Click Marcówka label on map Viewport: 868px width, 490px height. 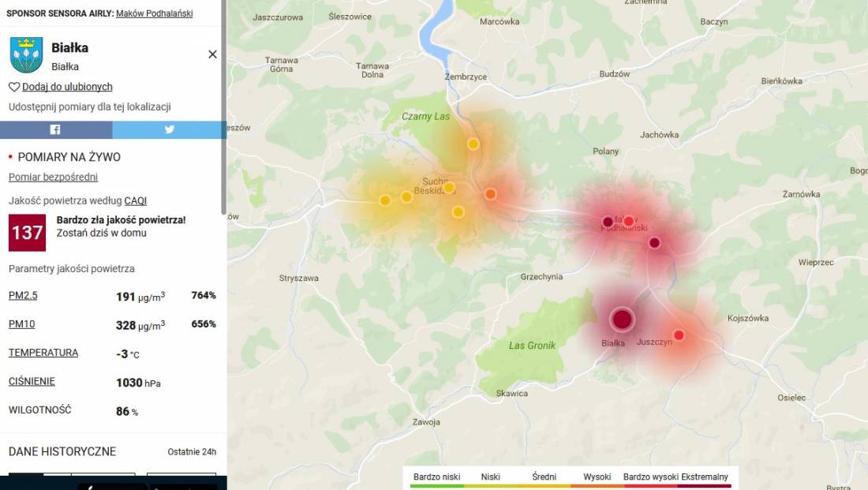tap(499, 21)
